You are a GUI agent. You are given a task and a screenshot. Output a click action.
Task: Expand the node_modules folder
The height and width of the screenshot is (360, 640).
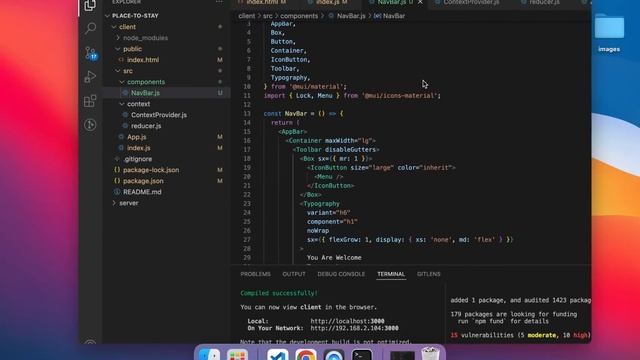[118, 38]
